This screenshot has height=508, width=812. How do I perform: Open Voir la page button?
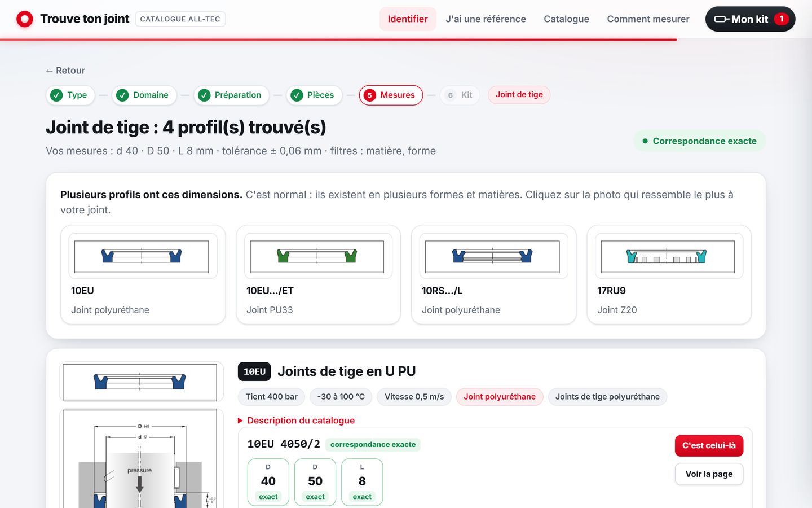[x=709, y=474]
